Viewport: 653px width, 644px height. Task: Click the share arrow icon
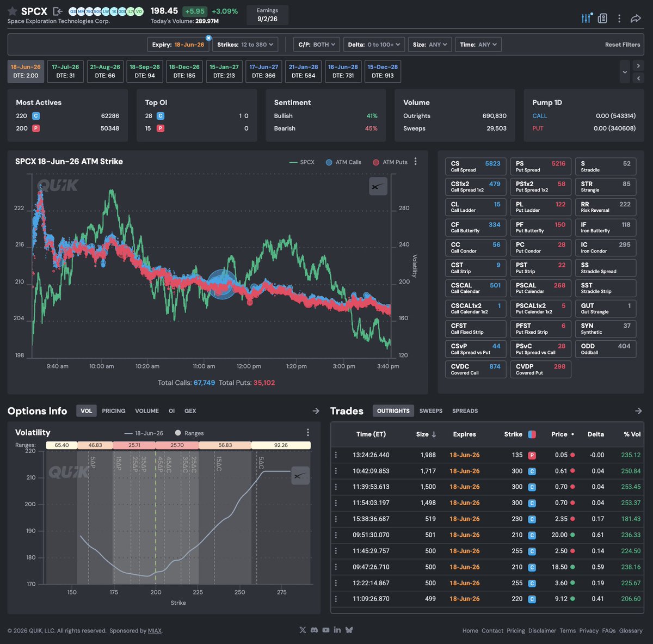coord(636,19)
